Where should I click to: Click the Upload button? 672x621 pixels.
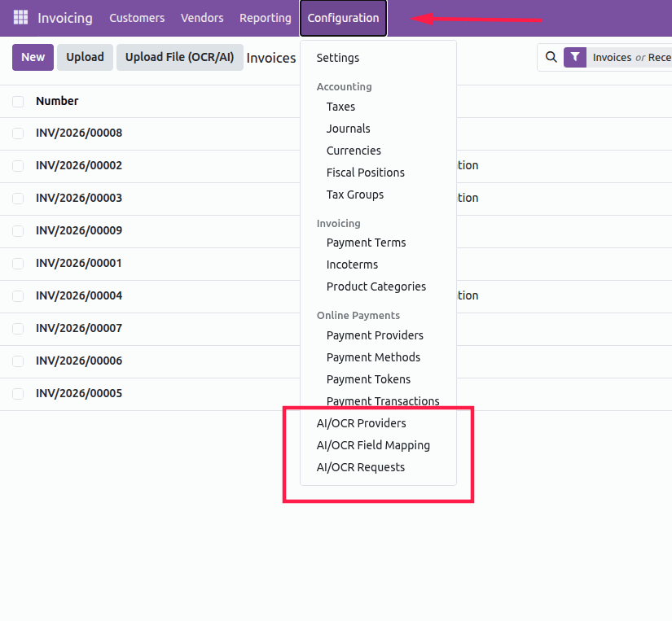(85, 57)
